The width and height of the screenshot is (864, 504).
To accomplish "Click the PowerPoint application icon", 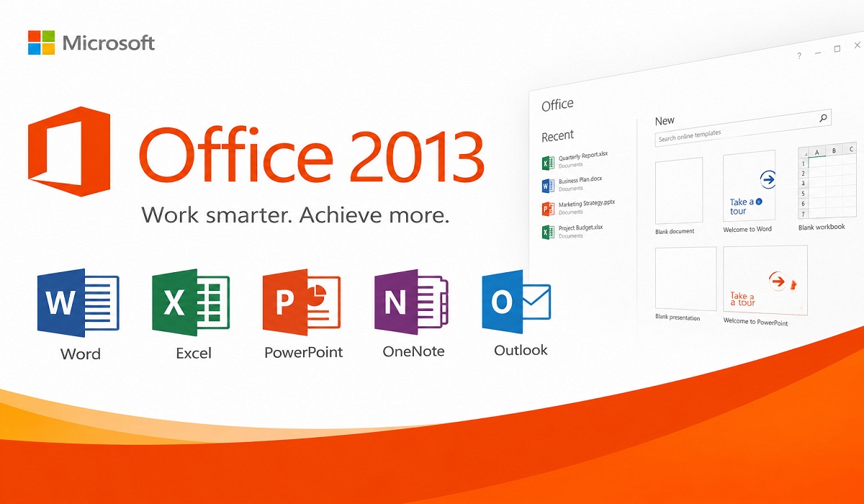I will pyautogui.click(x=302, y=303).
